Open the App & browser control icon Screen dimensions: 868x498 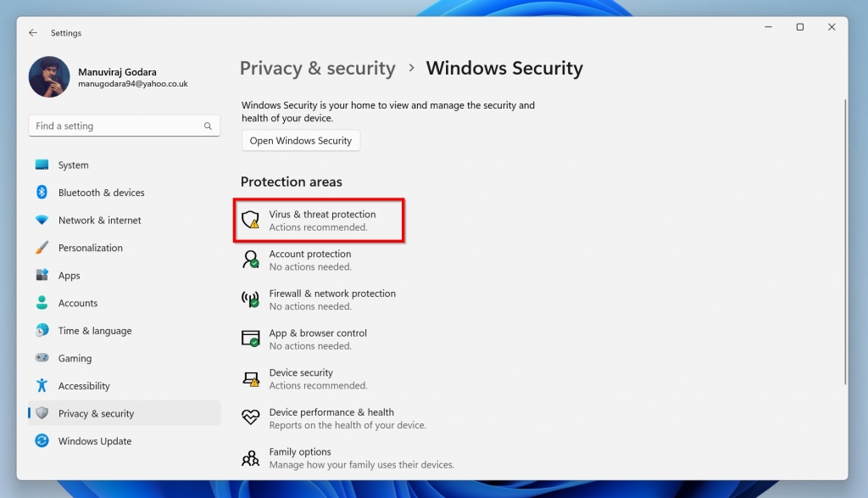pyautogui.click(x=249, y=339)
